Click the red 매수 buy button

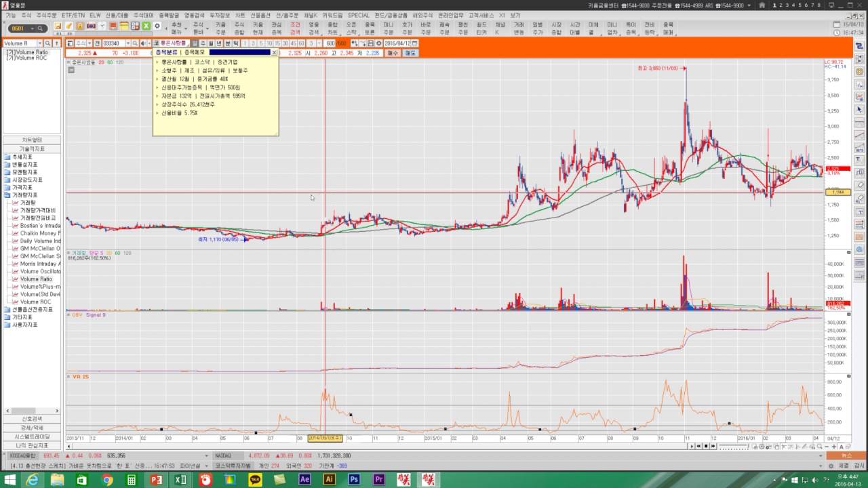(x=393, y=52)
